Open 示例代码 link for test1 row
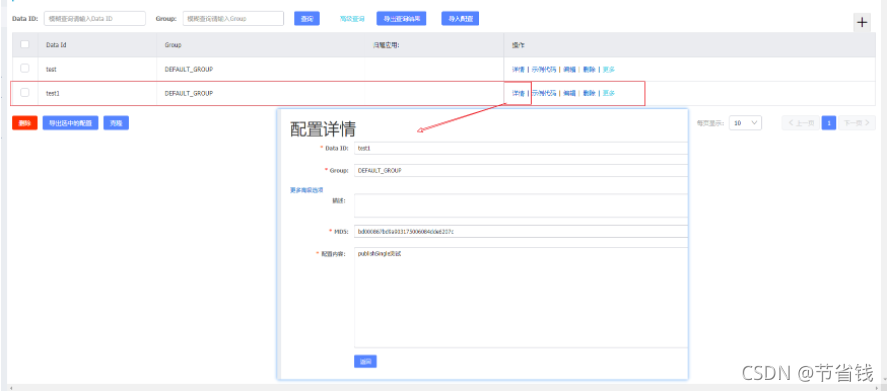Viewport: 889px width, 391px height. [544, 94]
